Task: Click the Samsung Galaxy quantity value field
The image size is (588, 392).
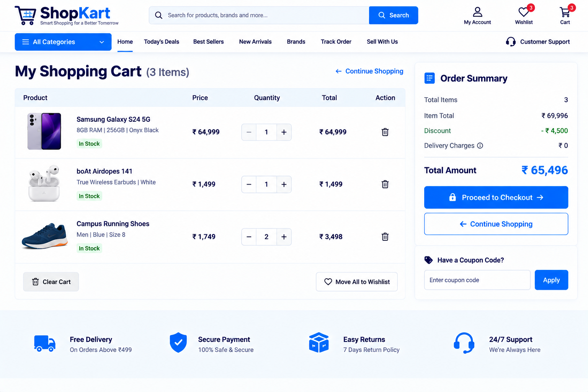Action: pos(266,132)
